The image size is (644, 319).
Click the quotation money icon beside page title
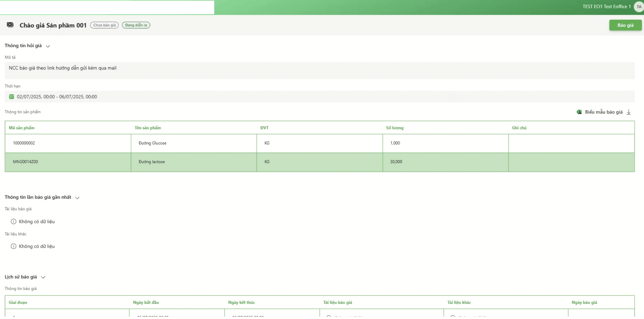coord(10,25)
